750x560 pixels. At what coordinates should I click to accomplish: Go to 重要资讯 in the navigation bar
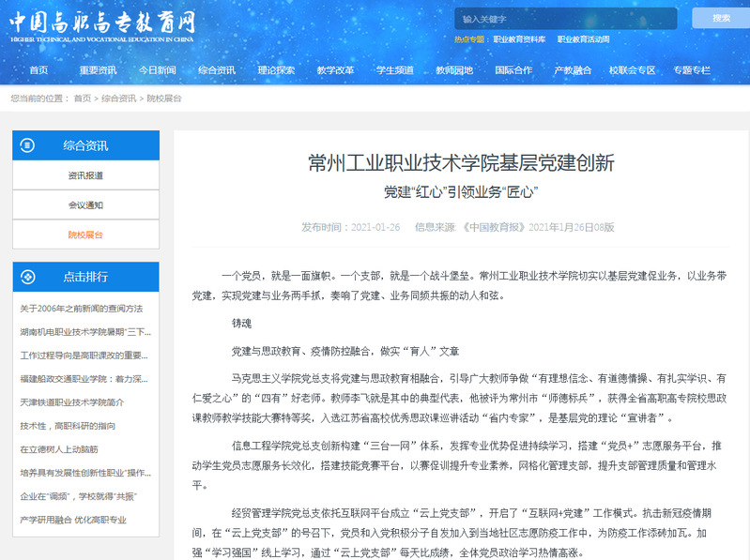98,70
